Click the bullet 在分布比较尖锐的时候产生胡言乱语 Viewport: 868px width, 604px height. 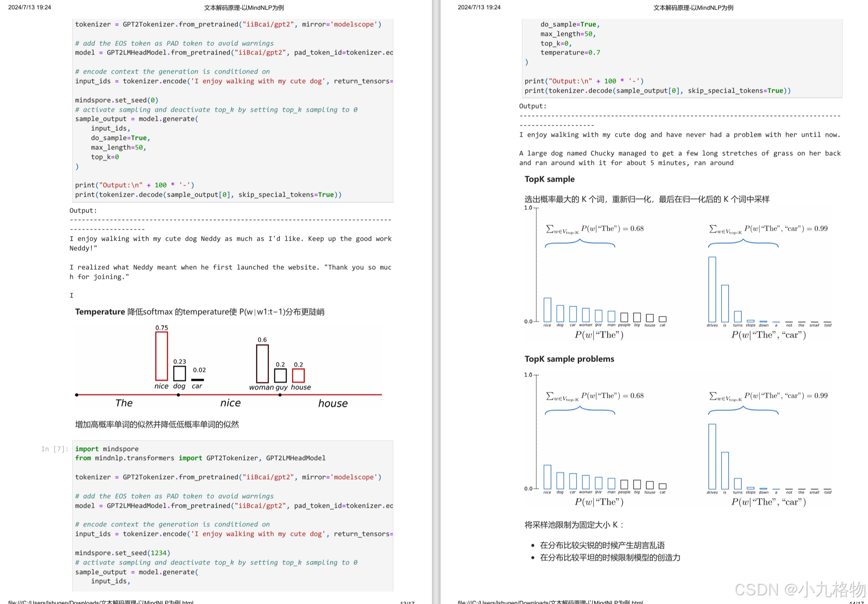point(602,545)
